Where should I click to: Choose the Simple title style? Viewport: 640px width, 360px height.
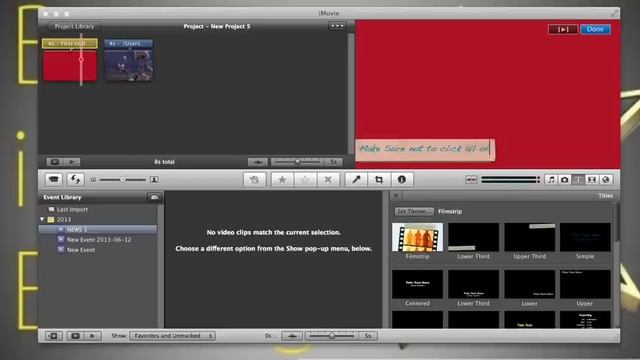click(x=585, y=237)
